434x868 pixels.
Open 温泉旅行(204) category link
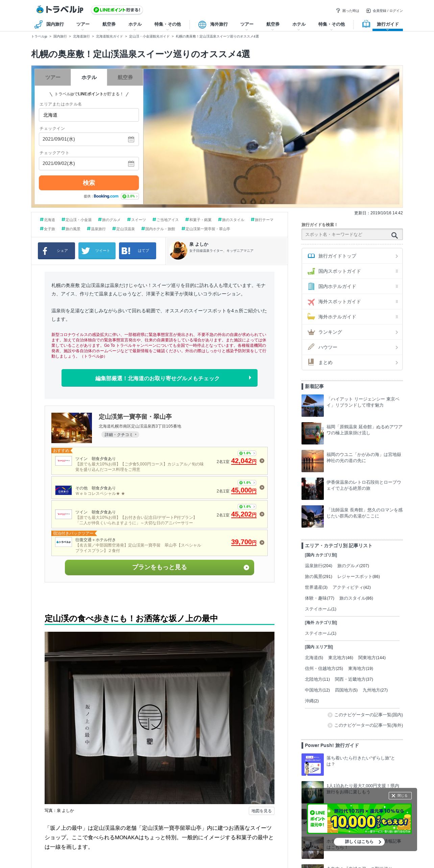318,566
